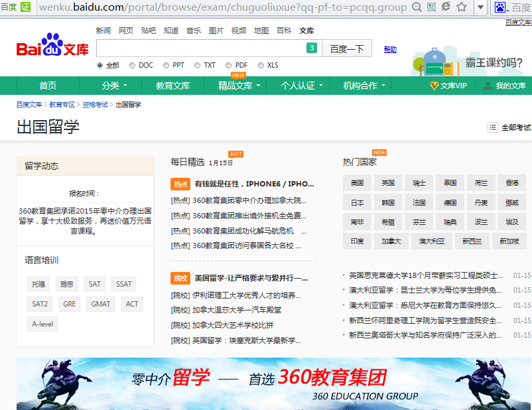This screenshot has width=532, height=410.
Task: Open article 英国思克莱德大学18个月带薪实习
Action: click(426, 275)
